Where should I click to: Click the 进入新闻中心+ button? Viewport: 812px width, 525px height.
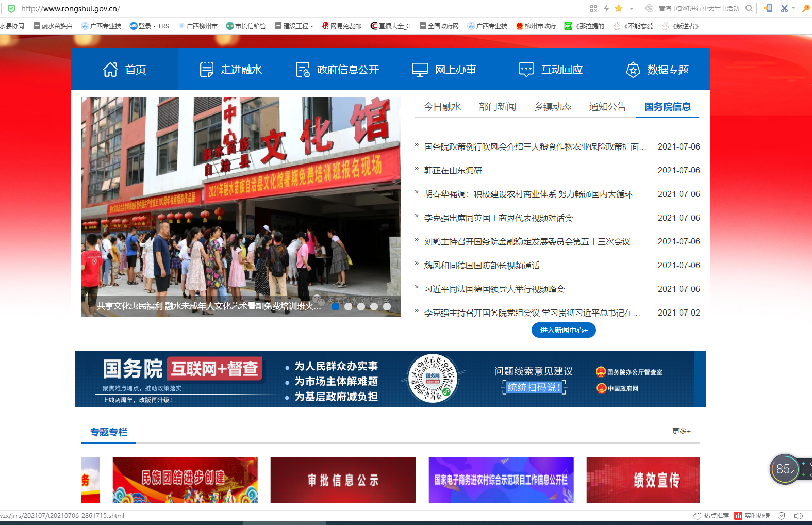(564, 330)
